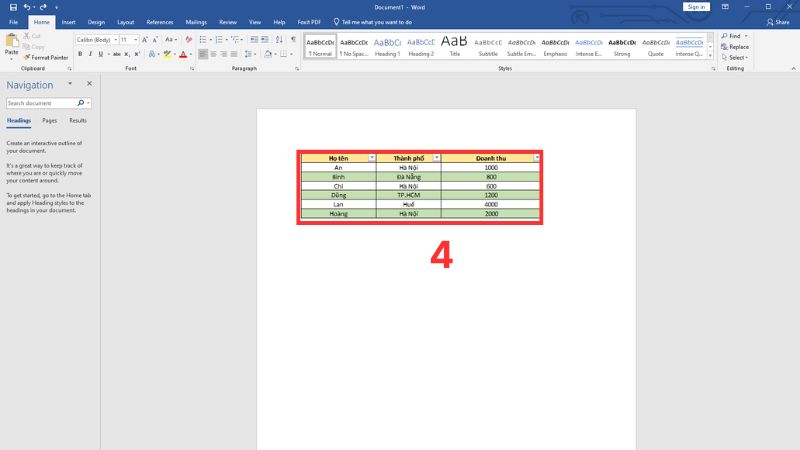Click the Replace icon in Editing group

[x=736, y=47]
